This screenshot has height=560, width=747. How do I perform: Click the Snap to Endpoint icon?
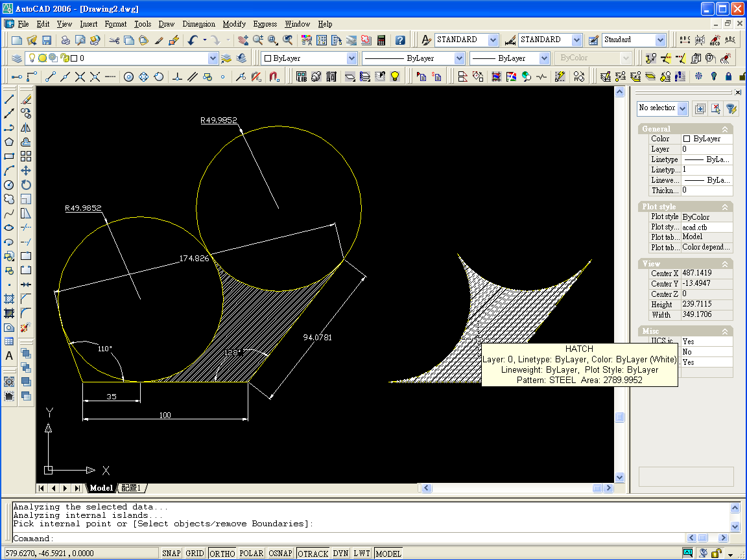pos(51,76)
